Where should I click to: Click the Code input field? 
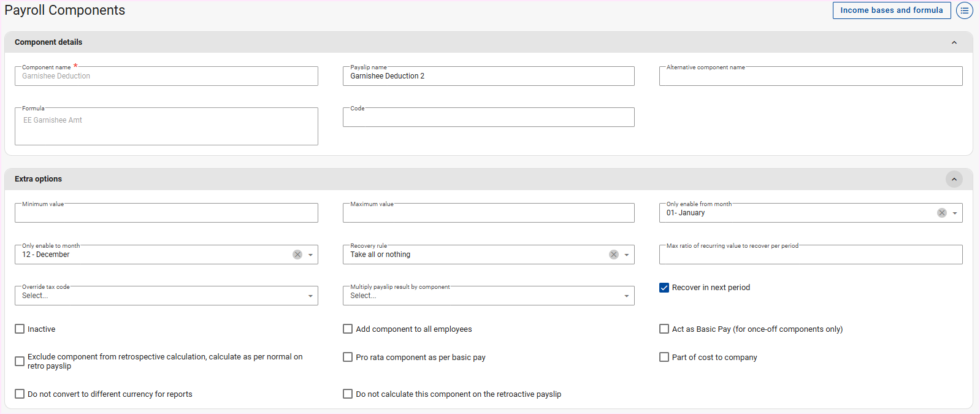488,118
